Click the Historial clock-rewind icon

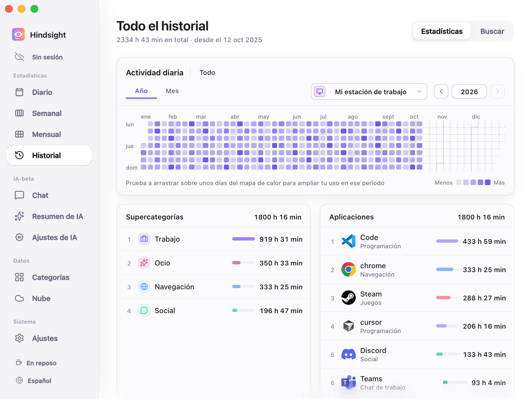(19, 155)
